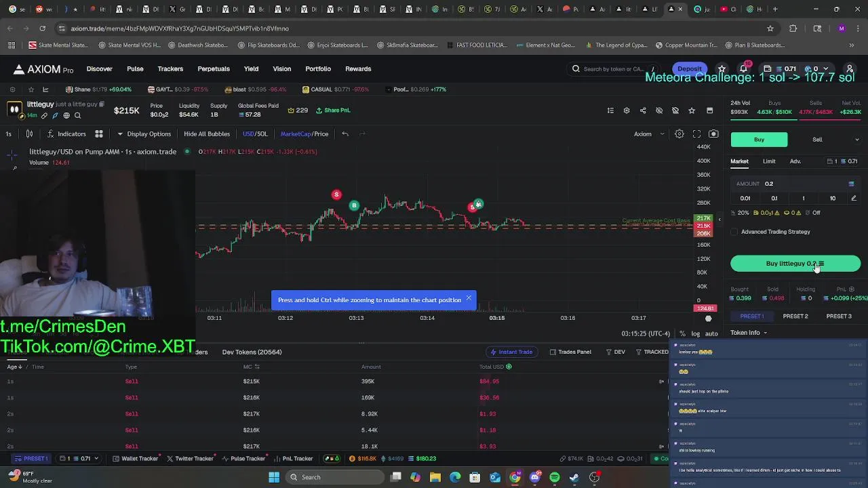Click the ticker bar star icon
This screenshot has width=868, height=488.
(31, 89)
